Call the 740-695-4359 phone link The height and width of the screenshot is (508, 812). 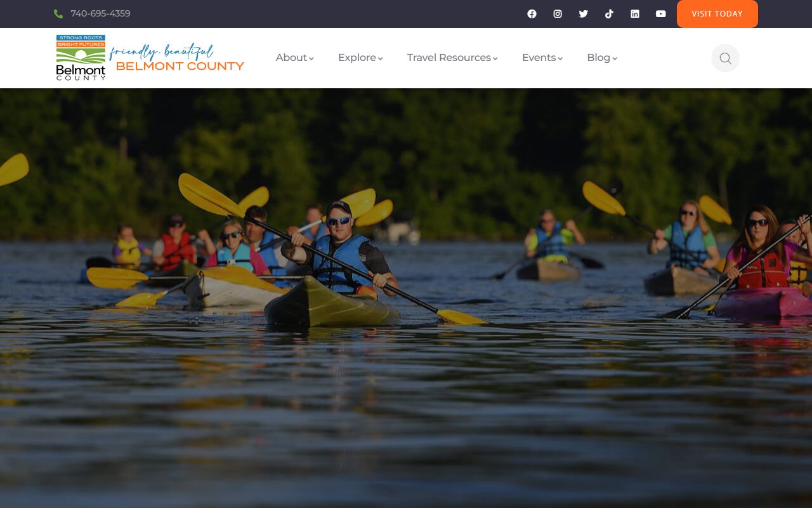(100, 13)
